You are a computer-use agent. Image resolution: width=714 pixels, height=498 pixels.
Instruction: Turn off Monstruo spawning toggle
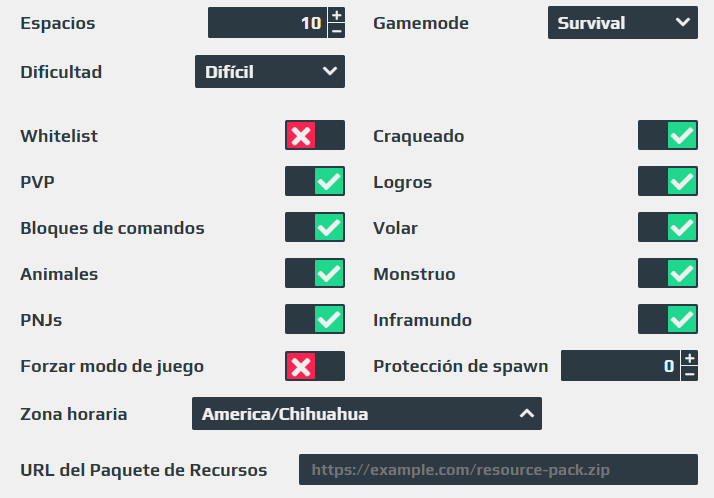coord(668,273)
